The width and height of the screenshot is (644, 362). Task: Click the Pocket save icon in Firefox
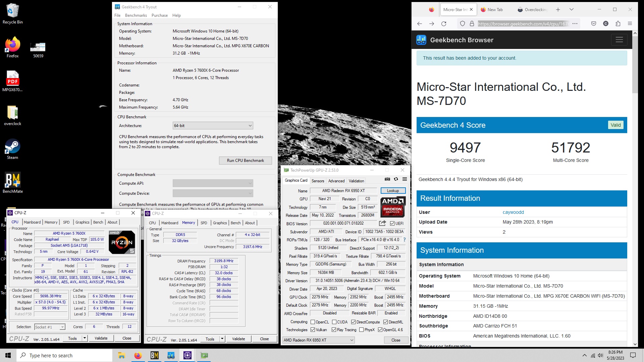[x=594, y=23]
